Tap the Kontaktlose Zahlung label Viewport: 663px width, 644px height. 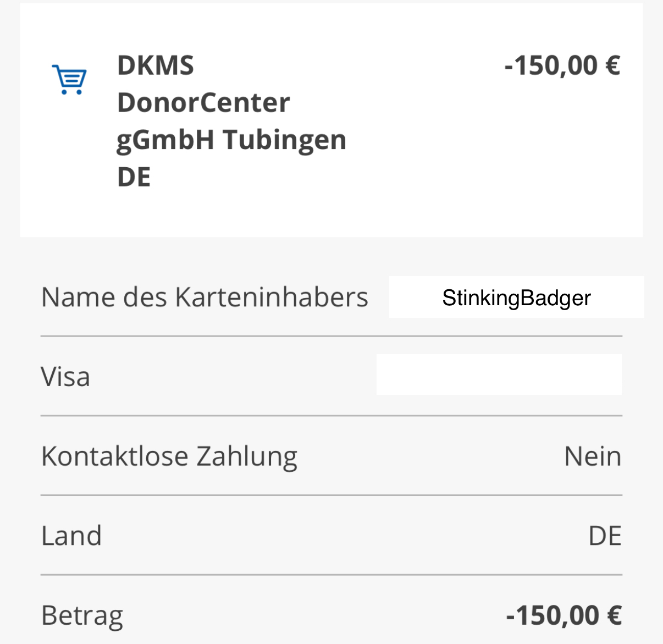tap(169, 456)
